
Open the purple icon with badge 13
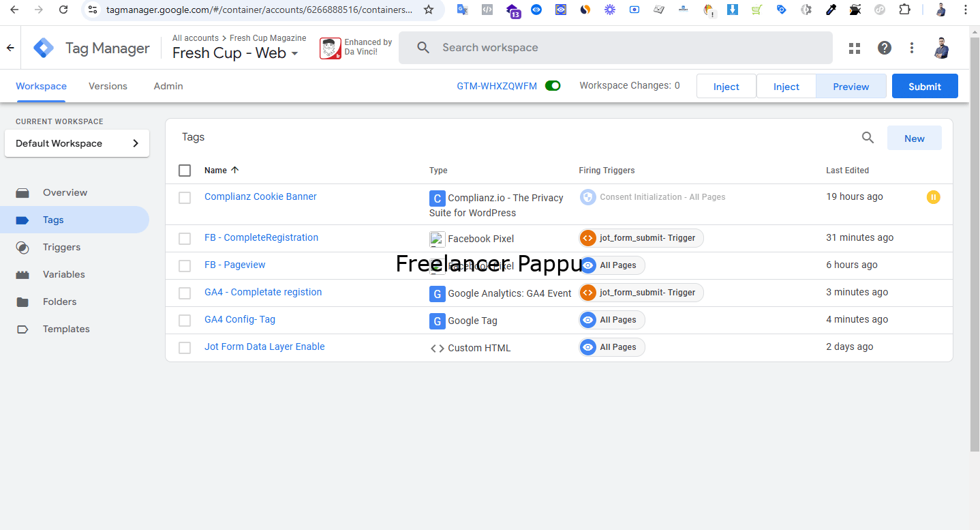tap(513, 10)
